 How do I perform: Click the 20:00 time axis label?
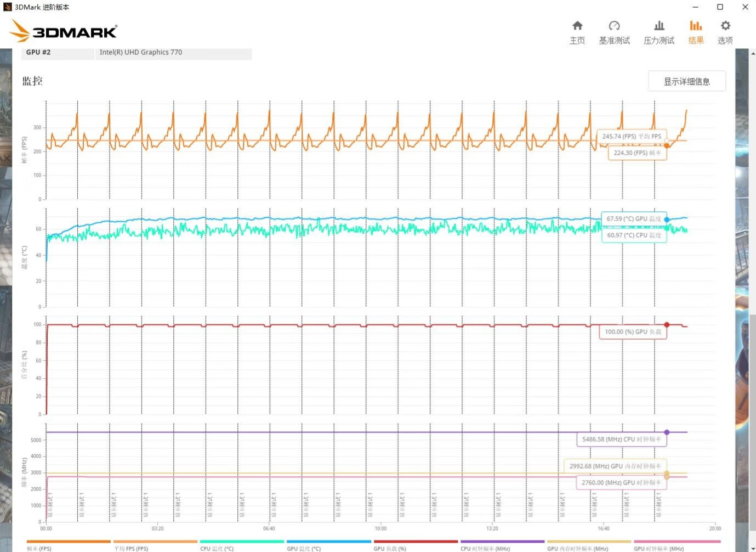715,528
